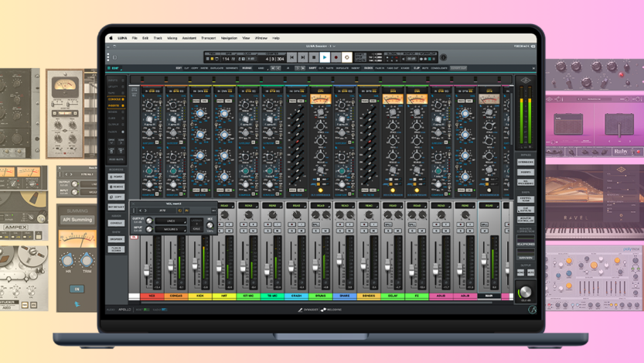Click the Stop button in transport
The width and height of the screenshot is (644, 363).
coord(313,57)
